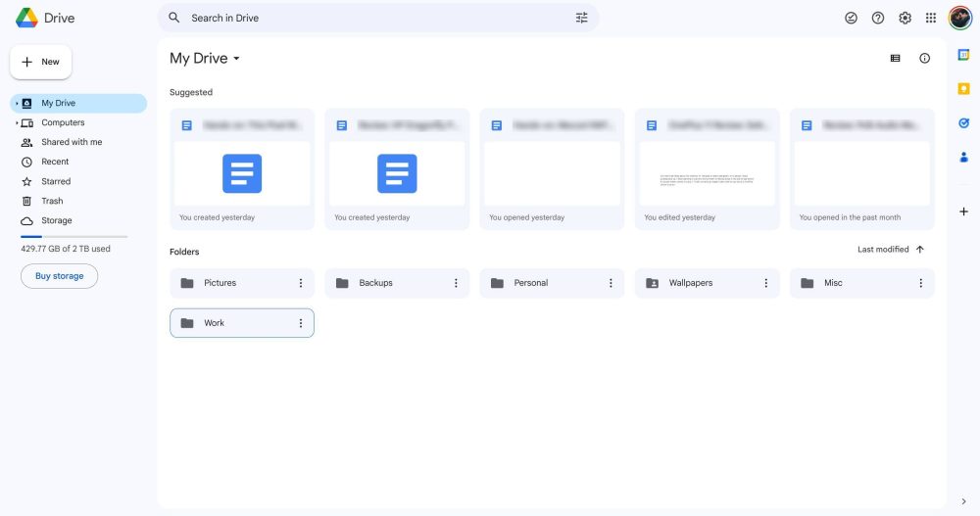This screenshot has height=516, width=980.
Task: Open Google Calendar in side panel
Action: click(x=963, y=55)
